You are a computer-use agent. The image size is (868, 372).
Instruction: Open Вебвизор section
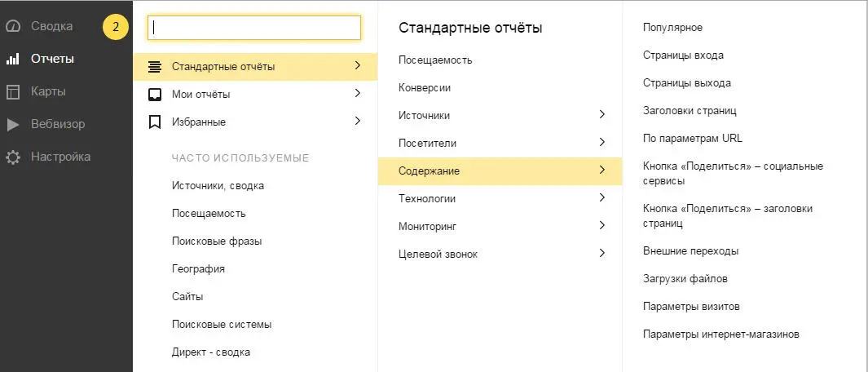(x=58, y=124)
